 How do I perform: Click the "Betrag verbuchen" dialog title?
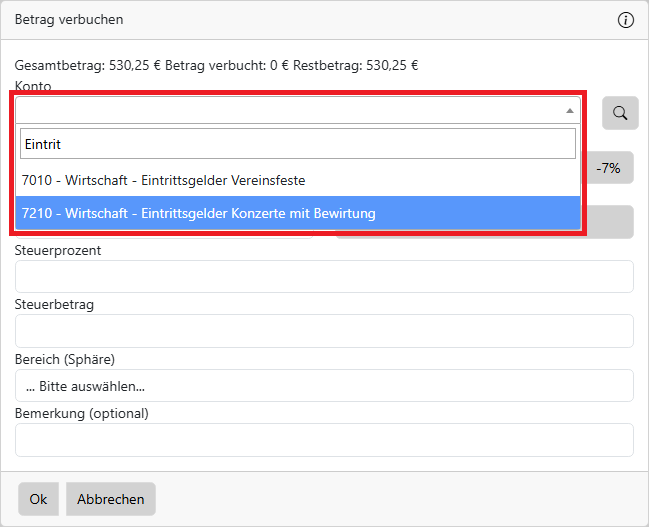69,20
